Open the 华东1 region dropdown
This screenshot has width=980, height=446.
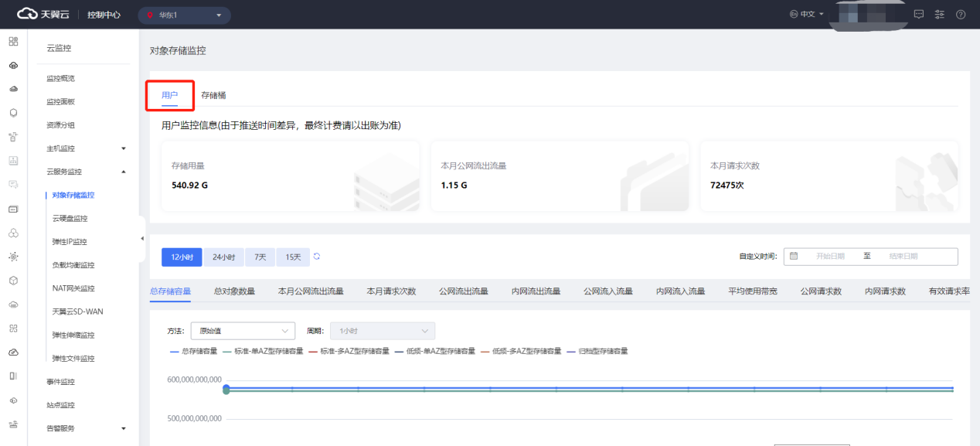(184, 15)
